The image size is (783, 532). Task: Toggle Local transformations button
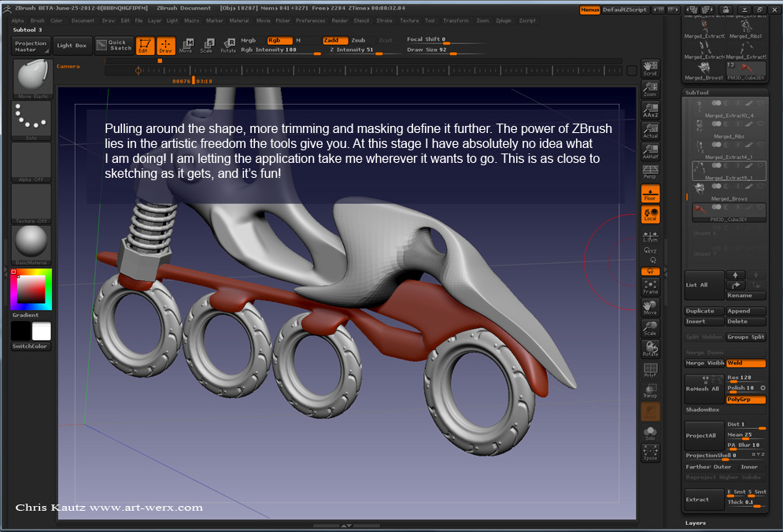[650, 214]
